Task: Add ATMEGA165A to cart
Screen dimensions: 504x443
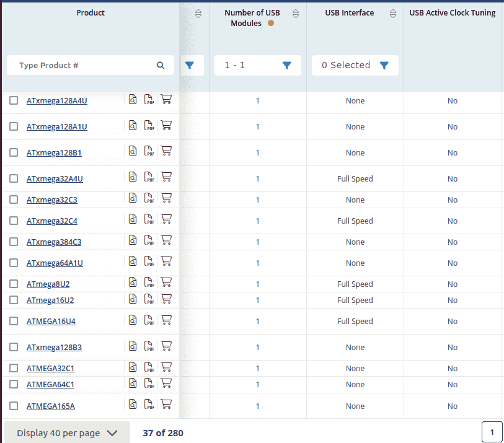Action: coord(166,405)
